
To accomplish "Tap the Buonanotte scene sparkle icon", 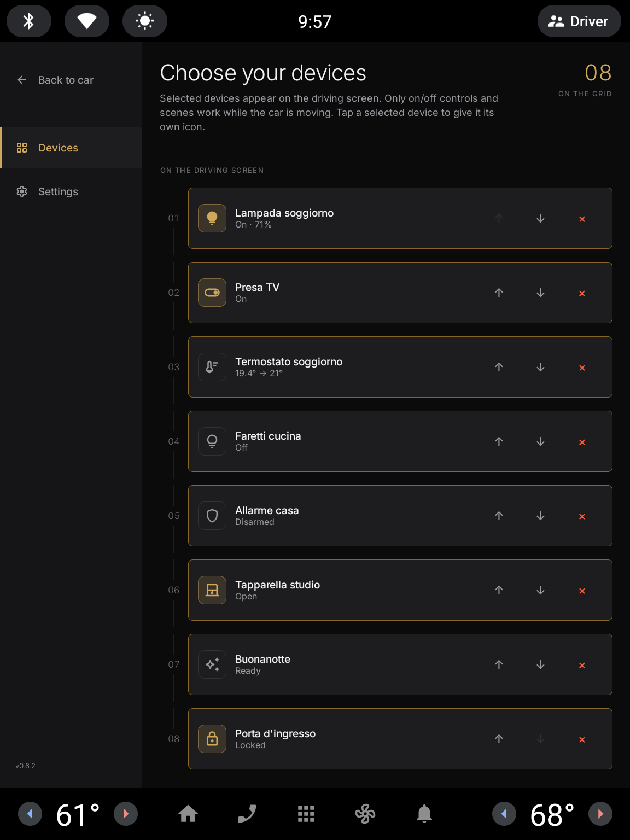I will (212, 664).
